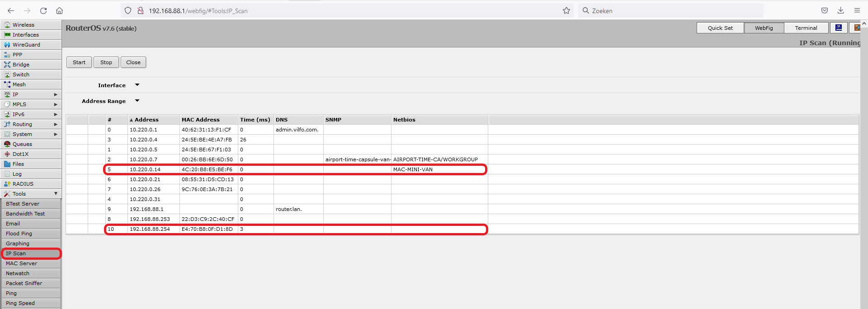
Task: Open the Terminal tab
Action: coord(806,28)
